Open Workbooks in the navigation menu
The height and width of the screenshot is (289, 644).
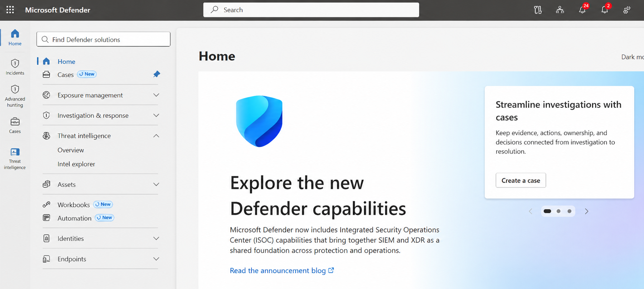[74, 205]
